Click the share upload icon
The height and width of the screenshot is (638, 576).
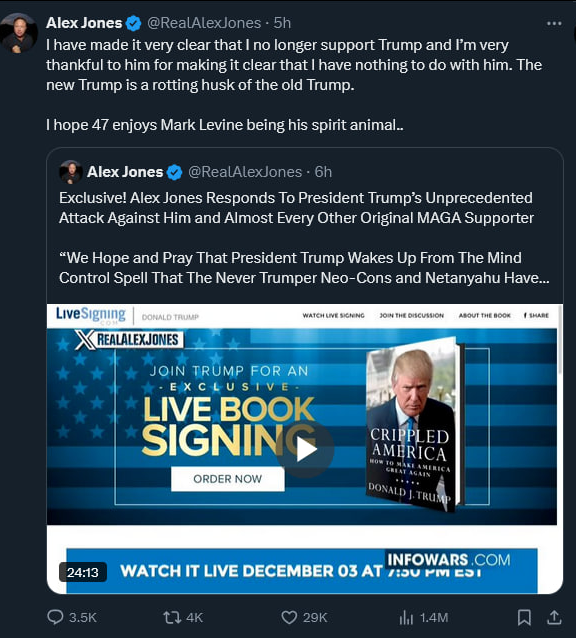point(554,617)
